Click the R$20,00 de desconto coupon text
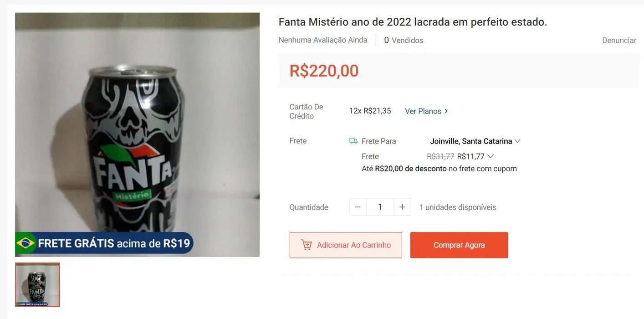 coord(410,169)
